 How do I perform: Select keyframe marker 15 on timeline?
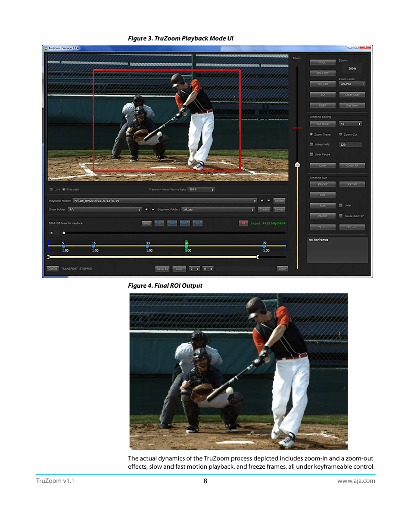click(x=93, y=246)
